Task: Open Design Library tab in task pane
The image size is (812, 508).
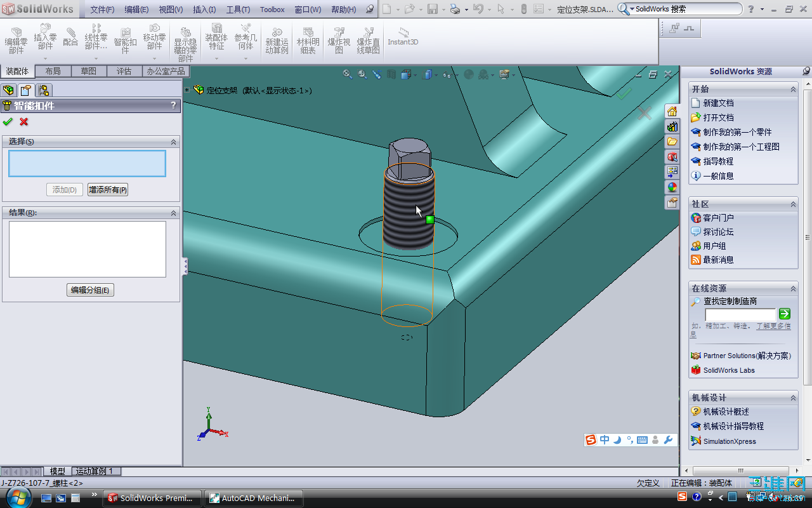Action: 672,126
